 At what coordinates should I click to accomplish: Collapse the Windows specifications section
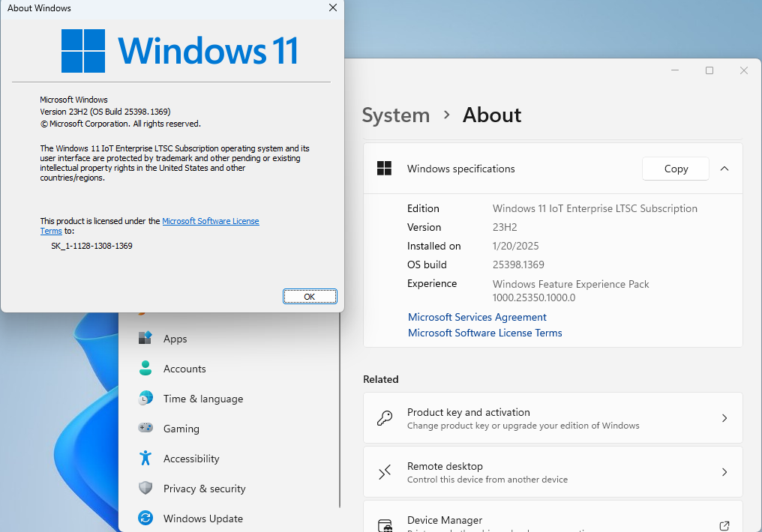(724, 169)
